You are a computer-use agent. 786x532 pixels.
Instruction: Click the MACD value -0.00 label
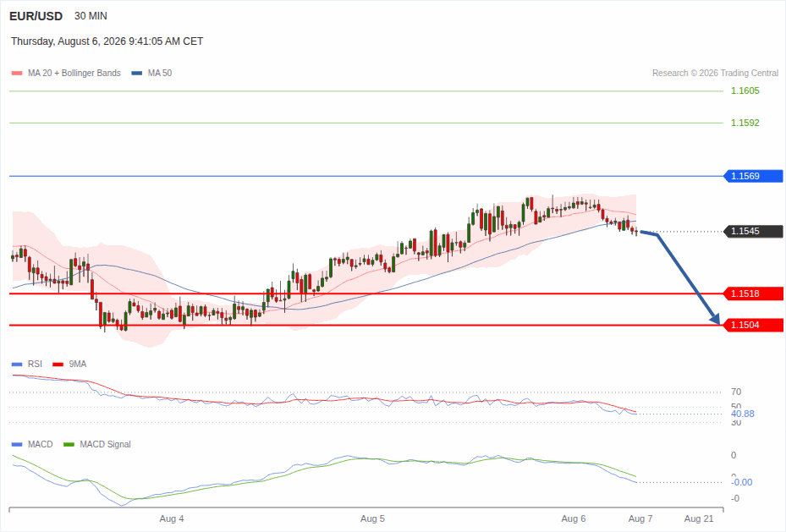[x=742, y=482]
